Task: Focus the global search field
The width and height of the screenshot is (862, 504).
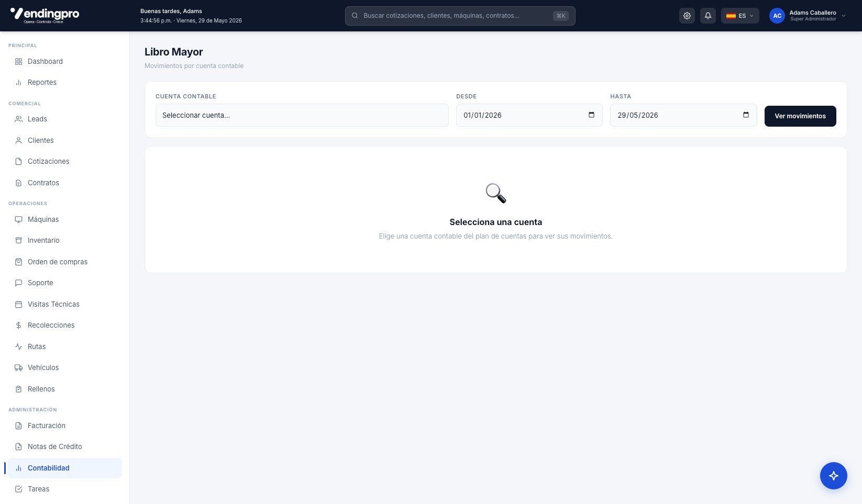Action: coord(460,16)
